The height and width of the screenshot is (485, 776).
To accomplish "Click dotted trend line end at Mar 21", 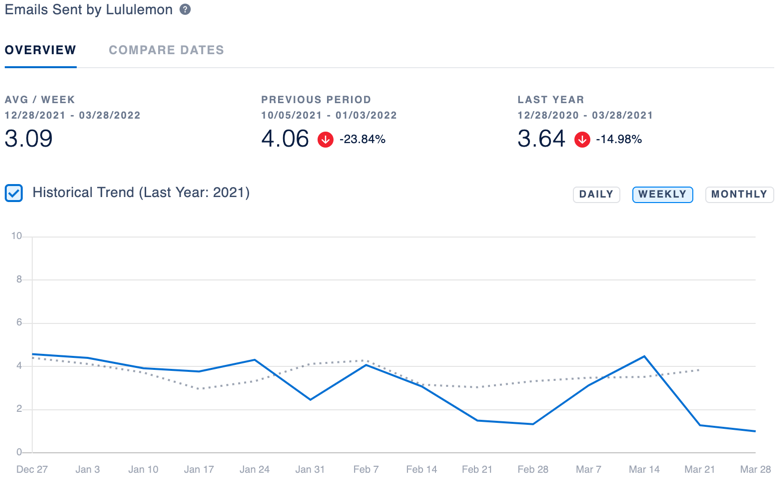I will (699, 370).
